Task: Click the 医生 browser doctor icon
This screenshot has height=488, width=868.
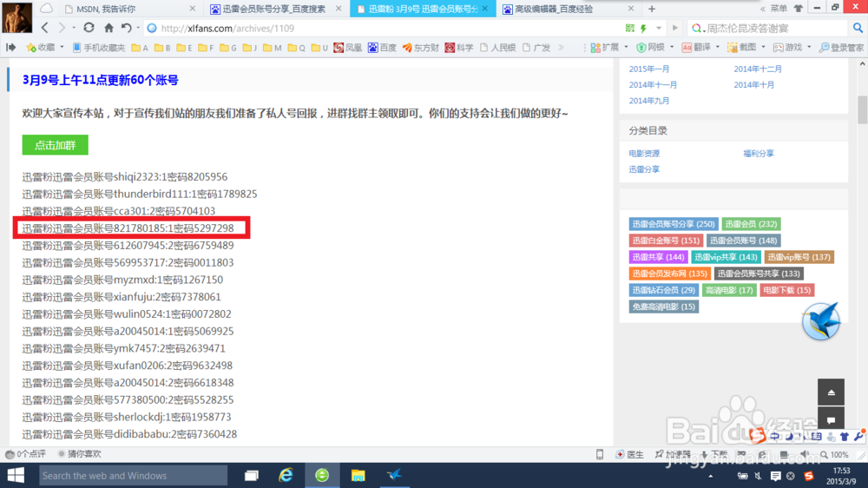Action: (629, 454)
